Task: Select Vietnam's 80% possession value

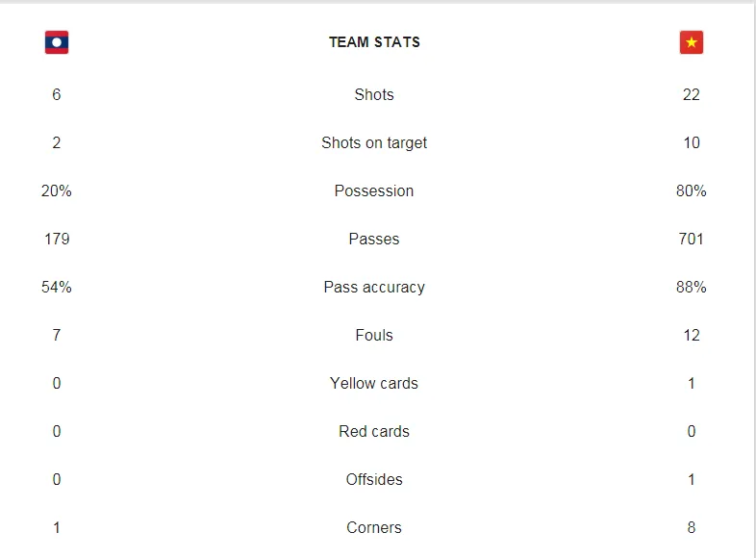Action: 691,190
